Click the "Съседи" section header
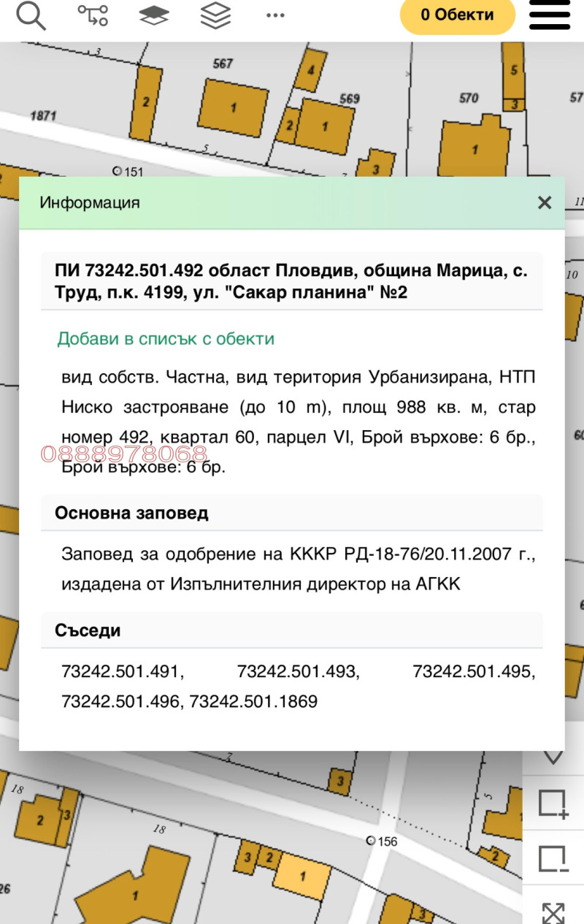 click(x=88, y=630)
